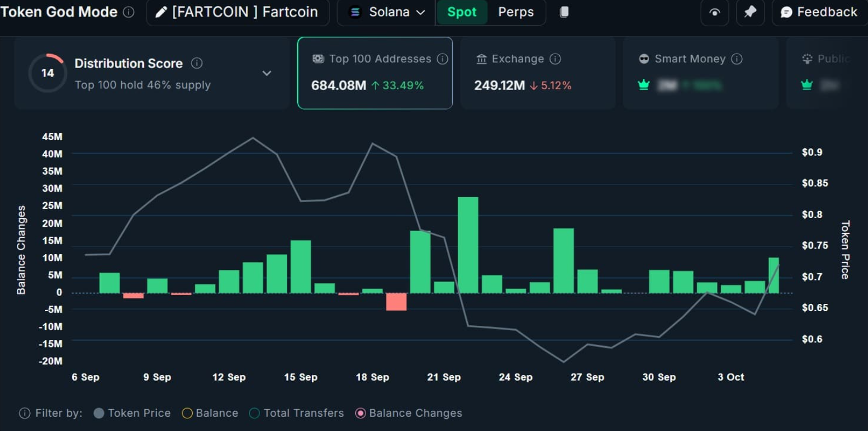
Task: Click the Distribution Score info icon
Action: coord(196,64)
